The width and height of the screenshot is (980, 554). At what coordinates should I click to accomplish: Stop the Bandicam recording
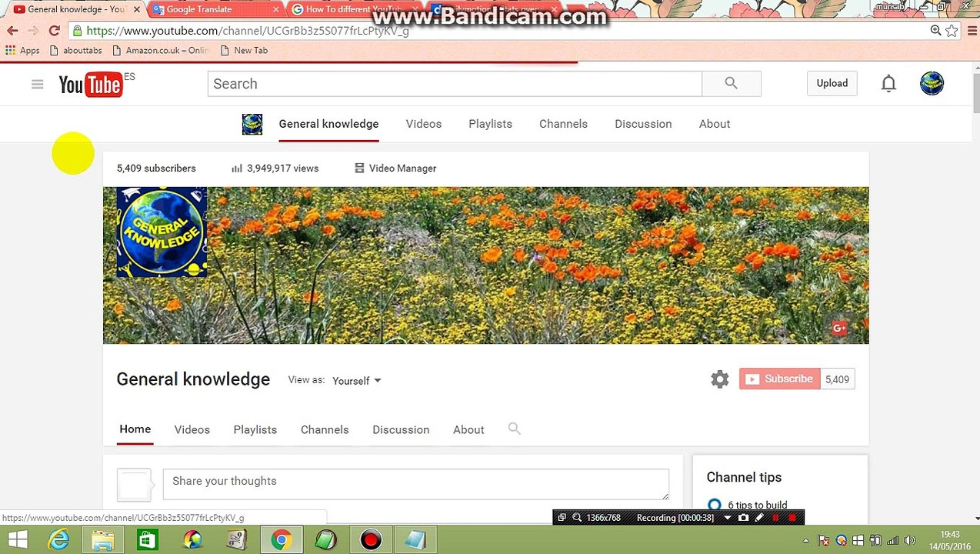[792, 518]
